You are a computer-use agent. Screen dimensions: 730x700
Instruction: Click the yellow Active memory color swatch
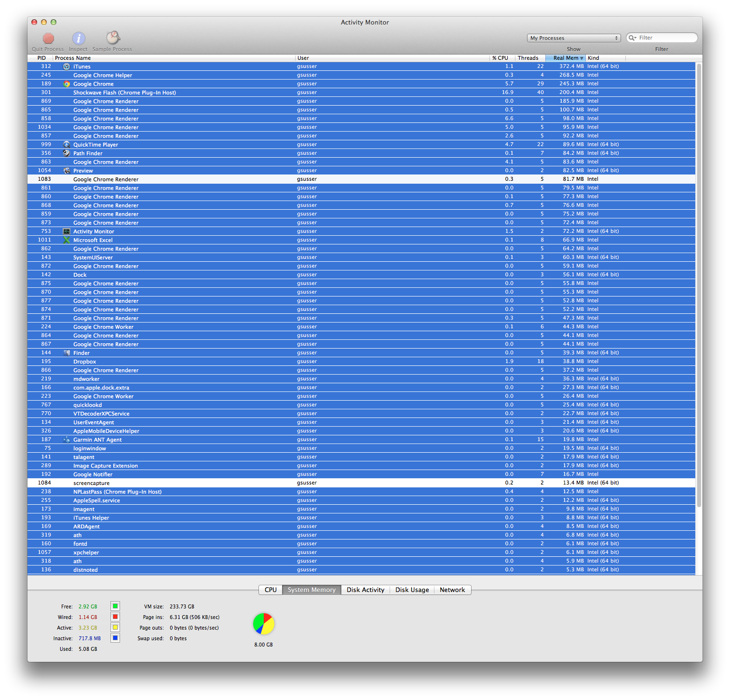pyautogui.click(x=115, y=627)
